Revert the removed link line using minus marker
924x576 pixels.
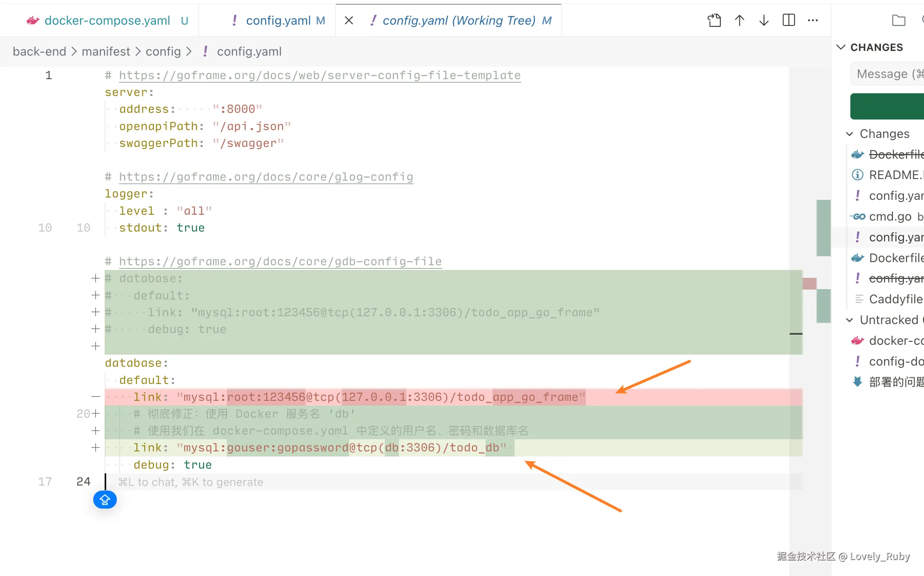[95, 397]
